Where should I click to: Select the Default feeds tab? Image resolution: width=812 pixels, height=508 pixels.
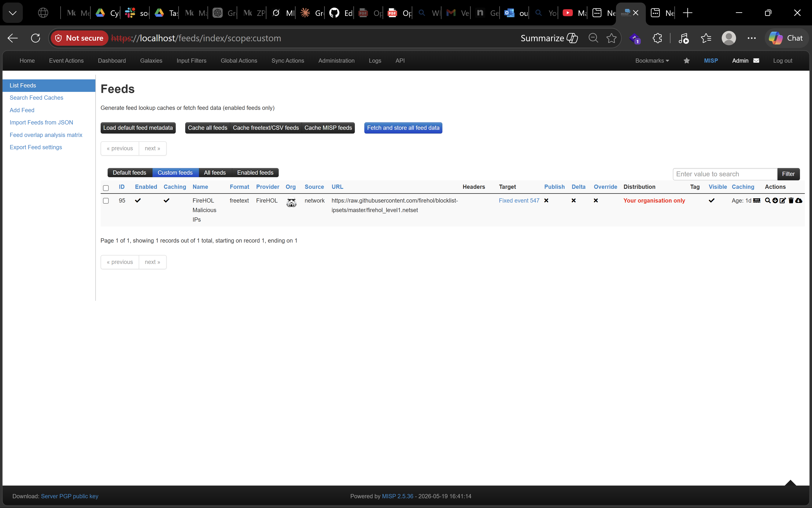coord(130,172)
